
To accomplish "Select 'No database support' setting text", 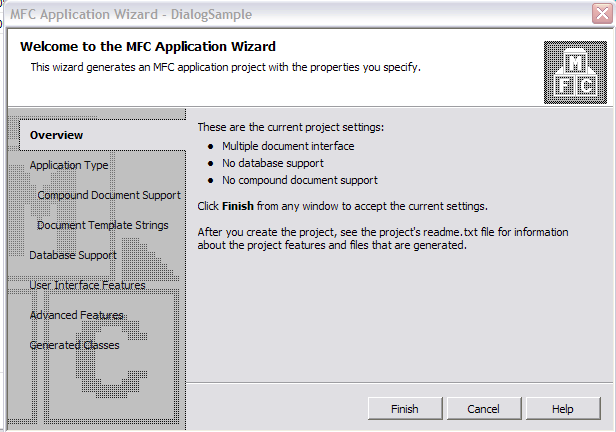I will pos(273,163).
